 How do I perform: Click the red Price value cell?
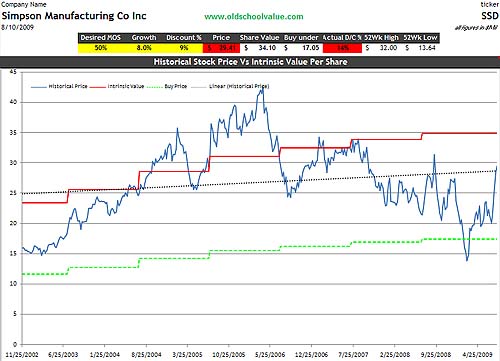[221, 48]
